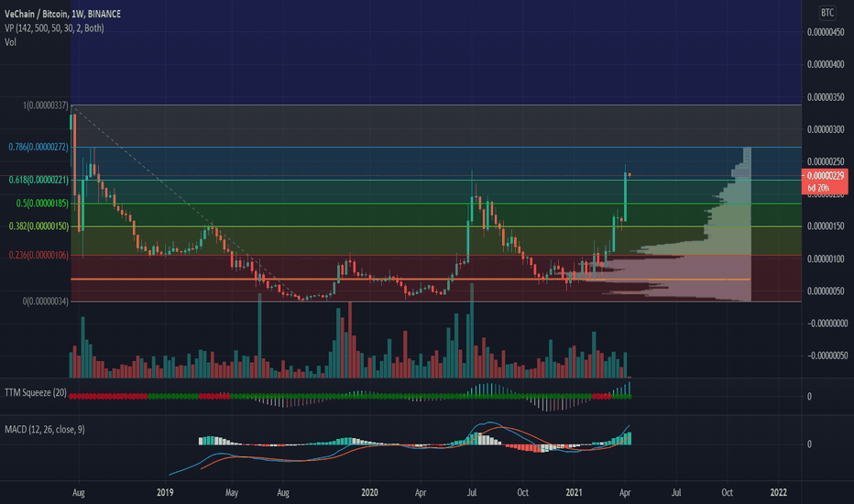Click the Fibonacci 0.786(0.00000272) level label
854x504 pixels.
coord(38,148)
